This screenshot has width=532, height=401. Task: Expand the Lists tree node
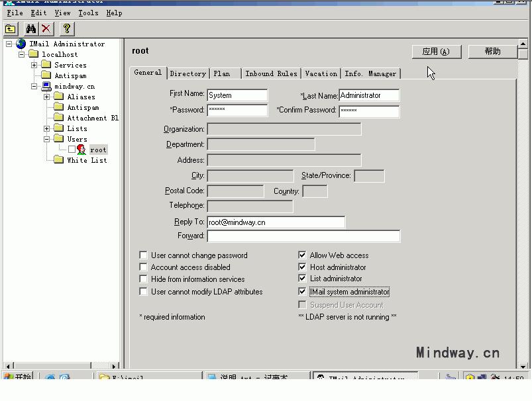(x=47, y=128)
